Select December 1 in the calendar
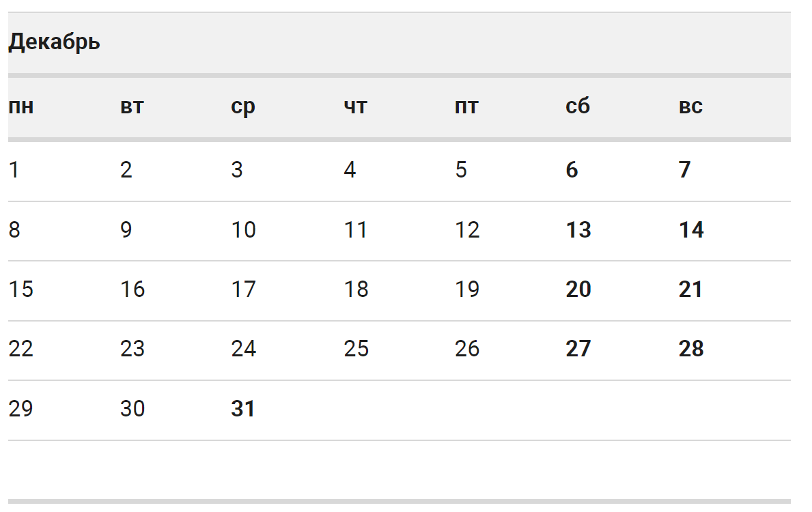812x512 pixels. pyautogui.click(x=14, y=170)
